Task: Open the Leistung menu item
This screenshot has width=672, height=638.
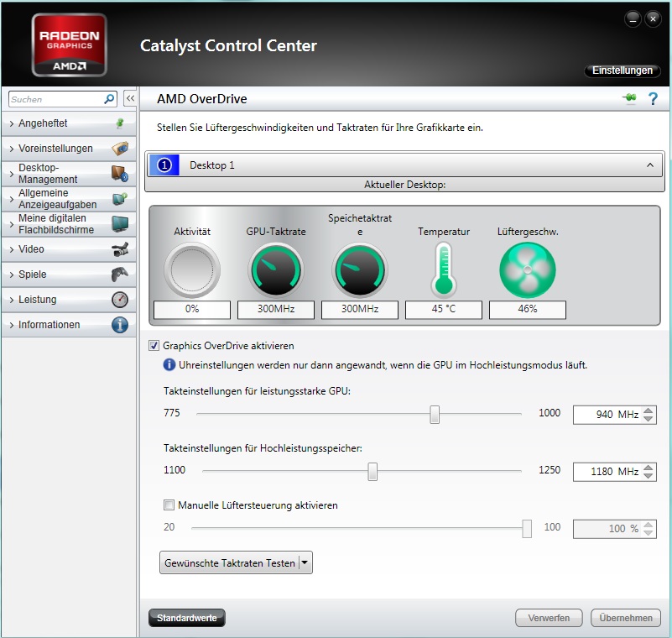Action: (69, 300)
